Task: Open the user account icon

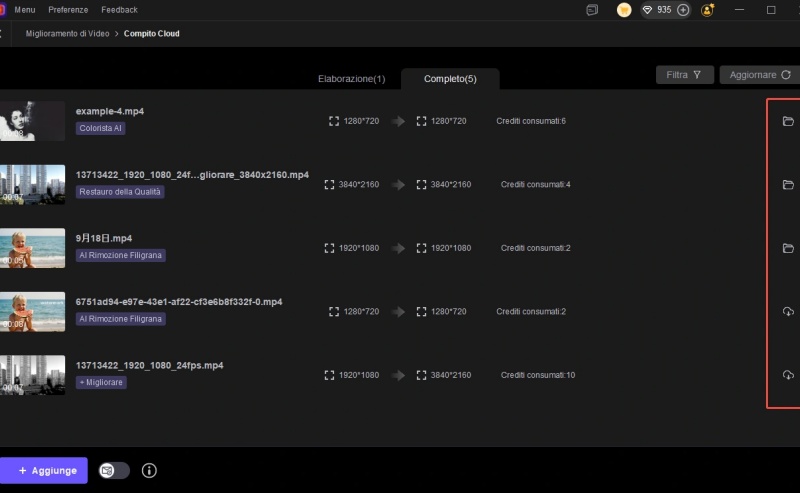Action: 708,10
